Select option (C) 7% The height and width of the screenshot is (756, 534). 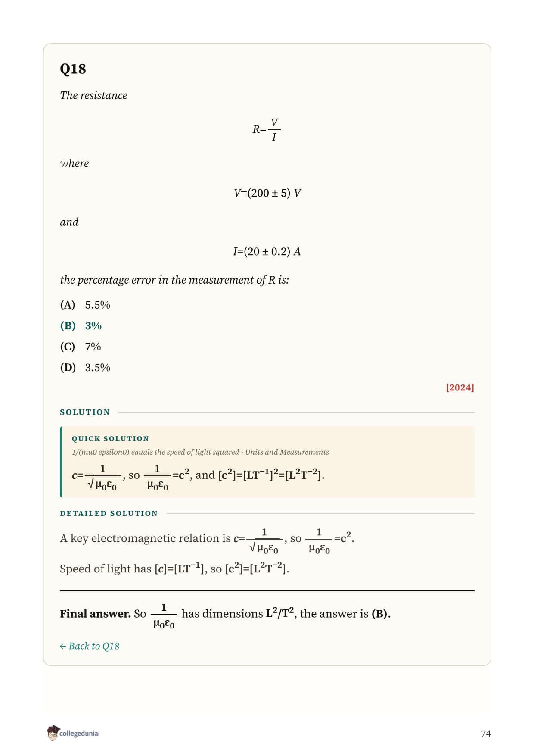tap(81, 347)
